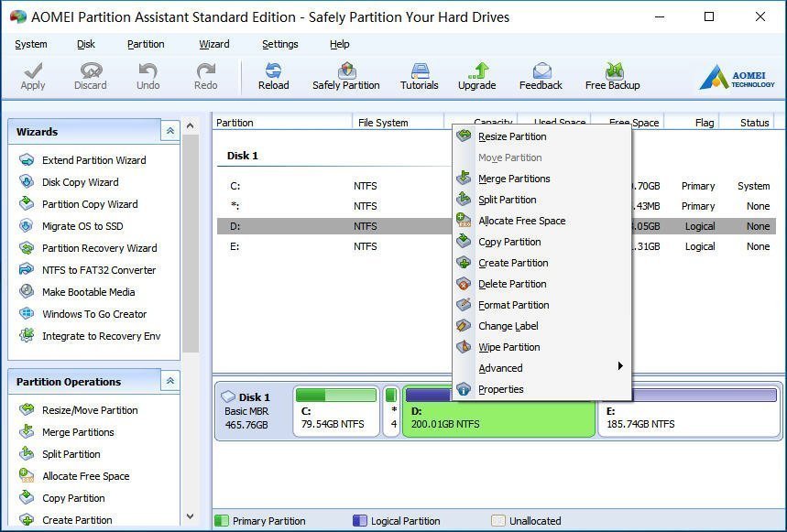
Task: Click the Partition column header
Action: [x=282, y=123]
